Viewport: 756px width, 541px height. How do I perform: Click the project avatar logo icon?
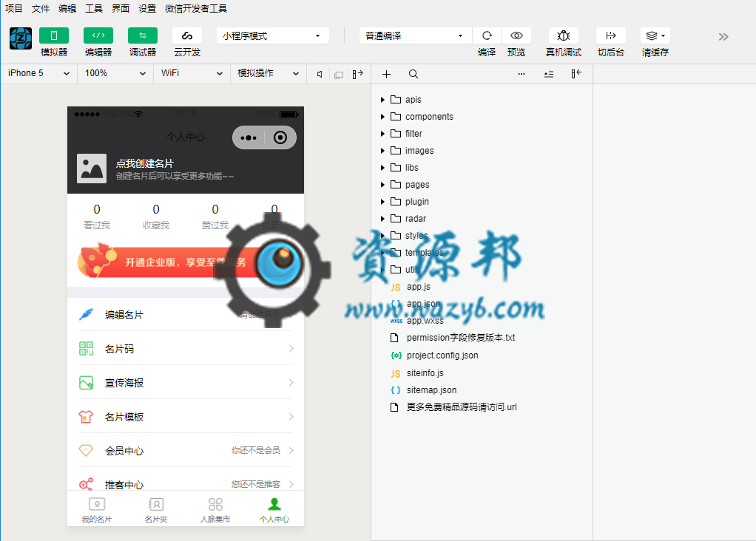tap(21, 38)
